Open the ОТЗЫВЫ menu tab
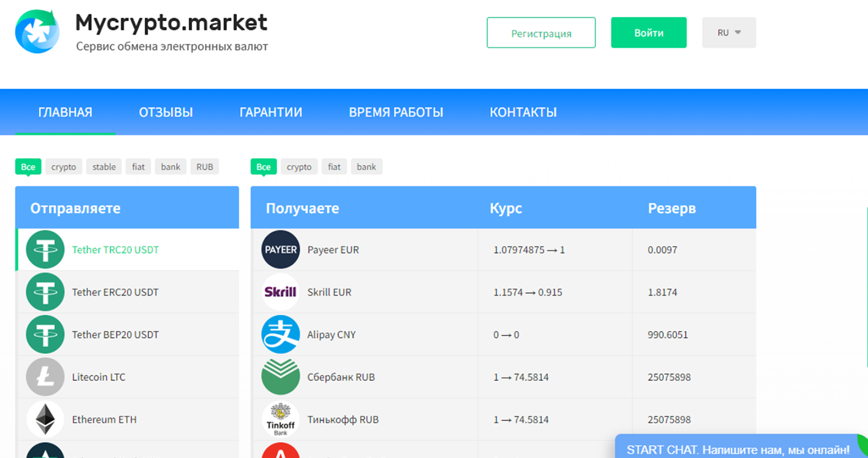The width and height of the screenshot is (868, 458). pos(166,112)
